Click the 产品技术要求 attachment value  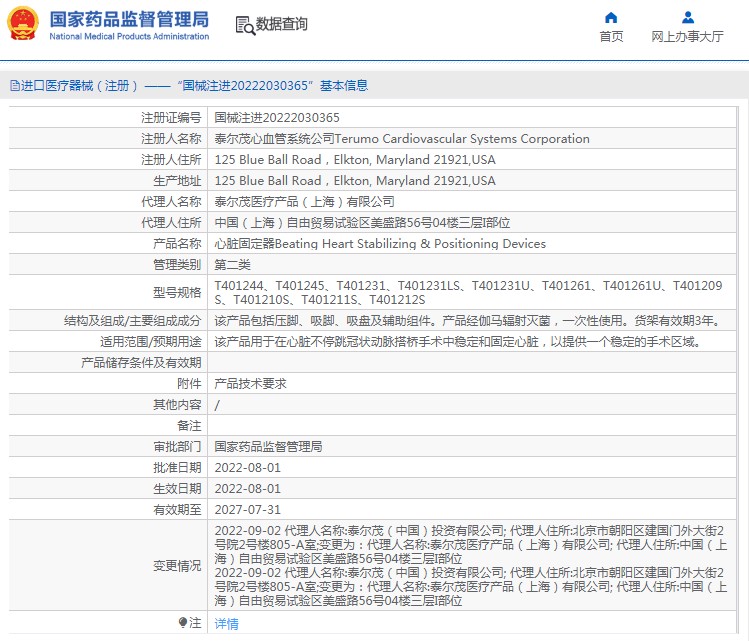(x=250, y=384)
